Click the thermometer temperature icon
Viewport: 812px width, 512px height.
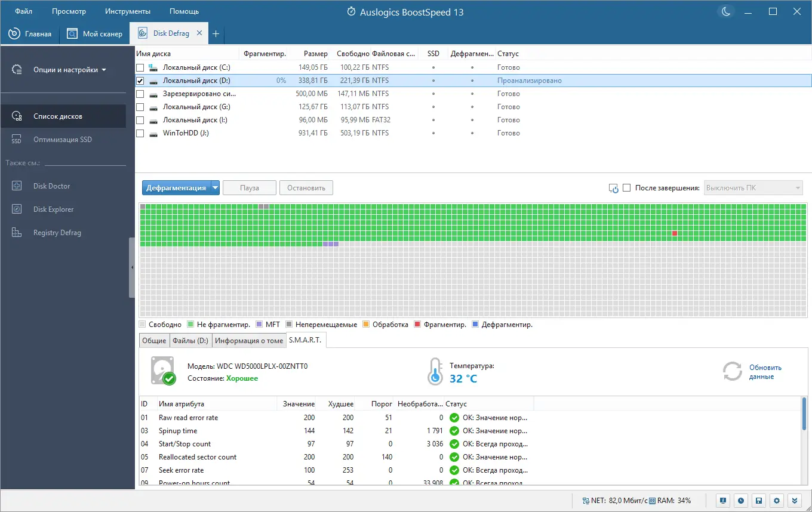435,371
